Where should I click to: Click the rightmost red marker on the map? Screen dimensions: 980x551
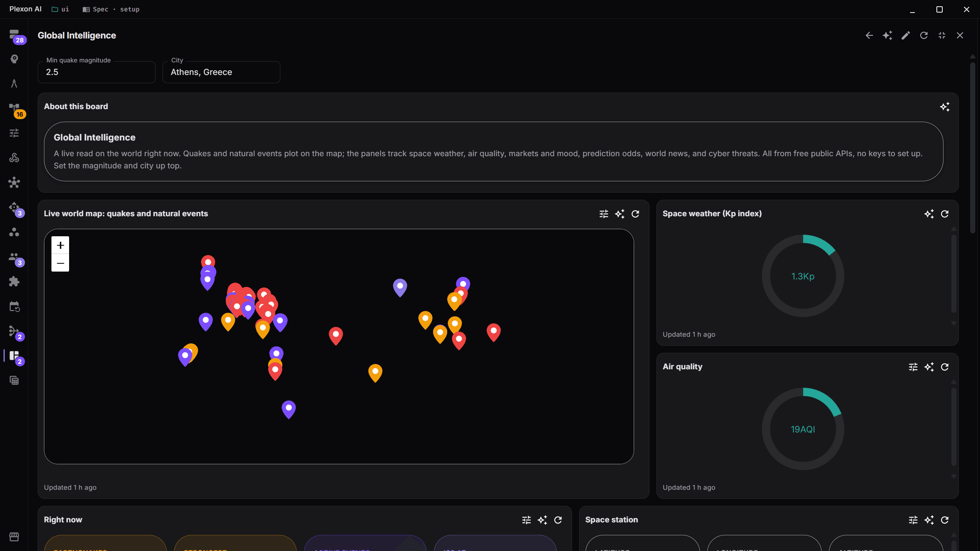click(494, 332)
